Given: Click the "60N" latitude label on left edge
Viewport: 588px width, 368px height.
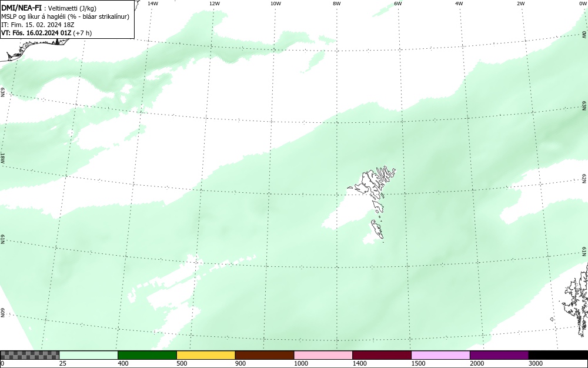Looking at the screenshot, I should click(2, 313).
